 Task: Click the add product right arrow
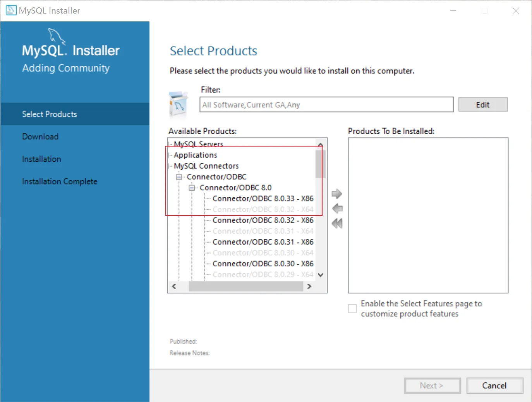click(337, 193)
